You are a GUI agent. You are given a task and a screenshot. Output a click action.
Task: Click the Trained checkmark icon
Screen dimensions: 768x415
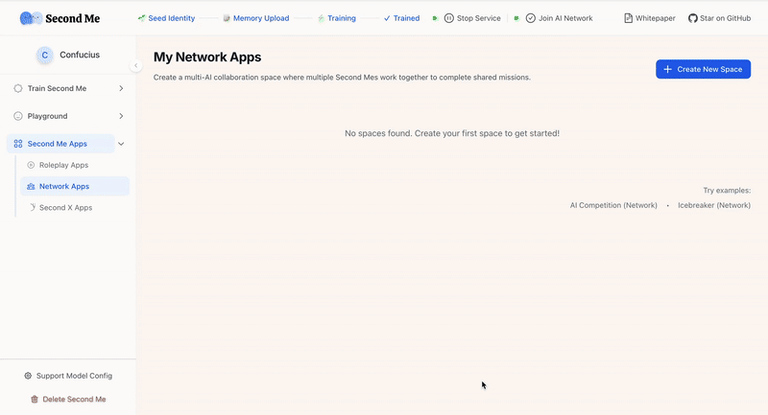click(x=387, y=18)
